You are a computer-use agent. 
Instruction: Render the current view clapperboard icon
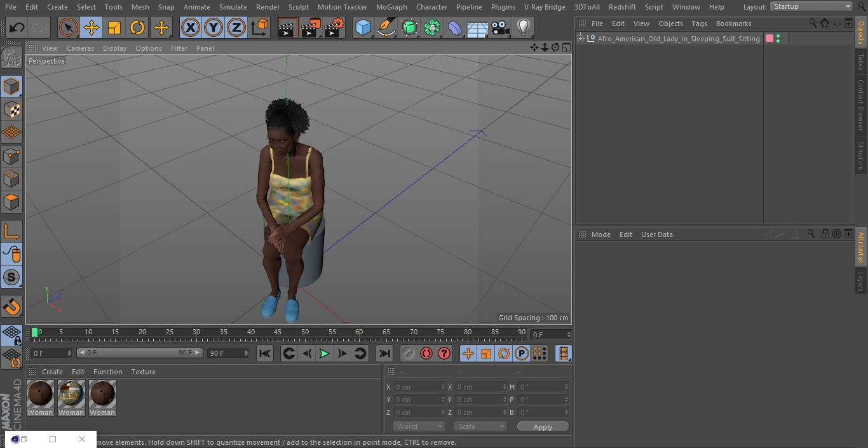pos(287,27)
